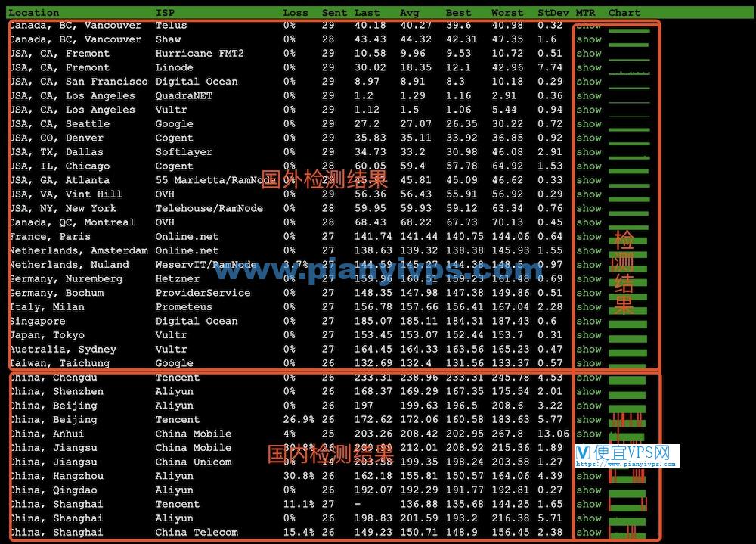Image resolution: width=756 pixels, height=544 pixels.
Task: Show MTR for the France, Paris row
Action: (x=589, y=237)
